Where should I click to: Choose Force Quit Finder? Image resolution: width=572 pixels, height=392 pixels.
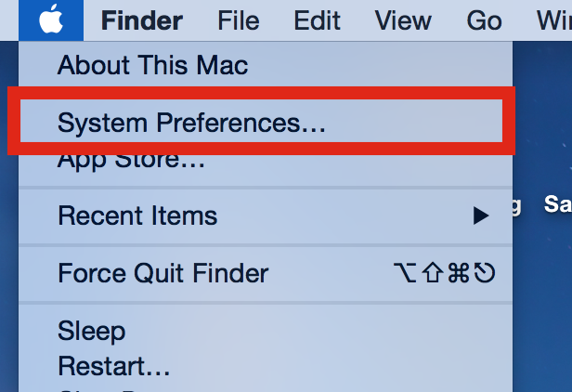point(163,273)
